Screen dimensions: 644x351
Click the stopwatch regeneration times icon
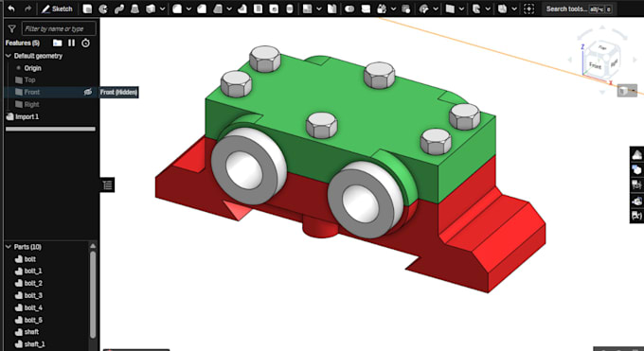click(85, 43)
